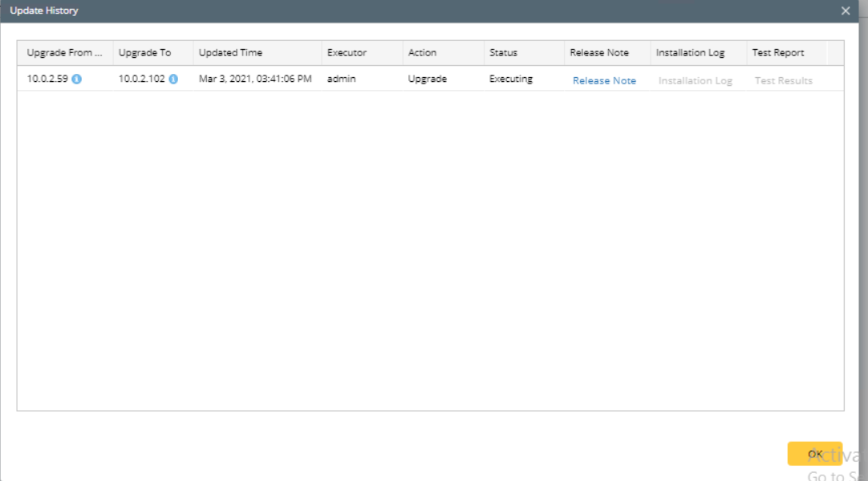Click info icon next to 10.0.2.59
Screen dimensions: 868x481
77,79
